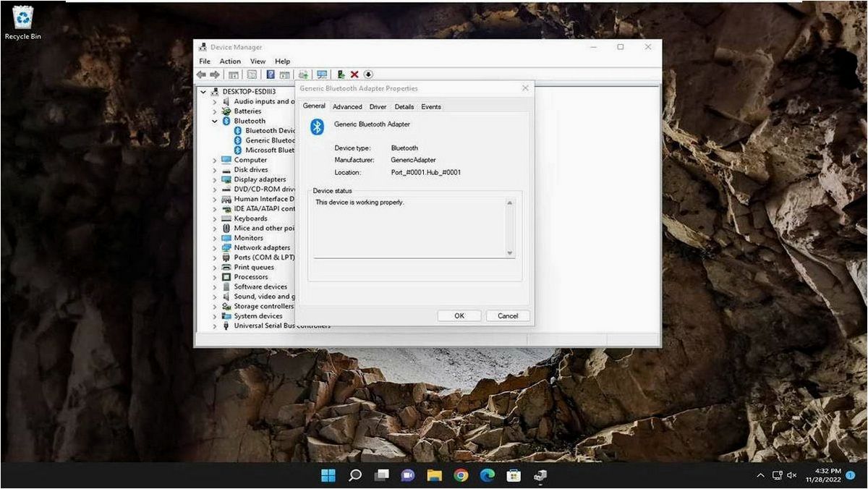Open Microsoft Store from the taskbar
868x489 pixels.
click(514, 475)
